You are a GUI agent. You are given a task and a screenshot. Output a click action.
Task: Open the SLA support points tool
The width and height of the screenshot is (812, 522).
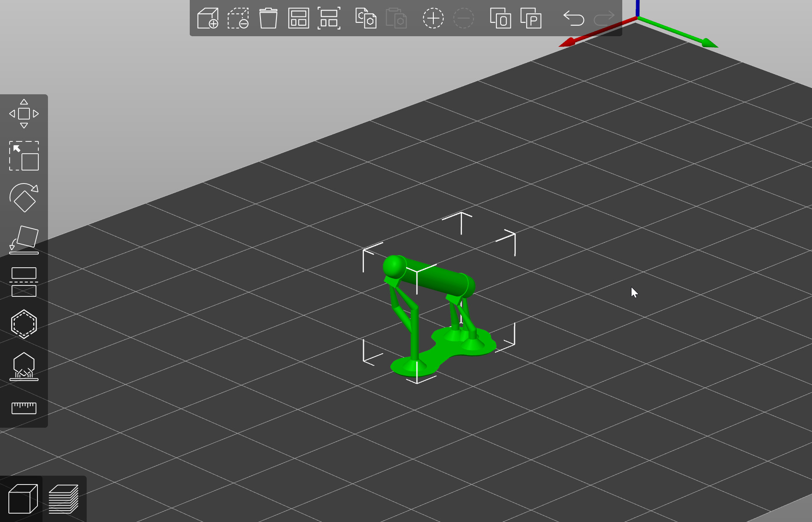[24, 366]
